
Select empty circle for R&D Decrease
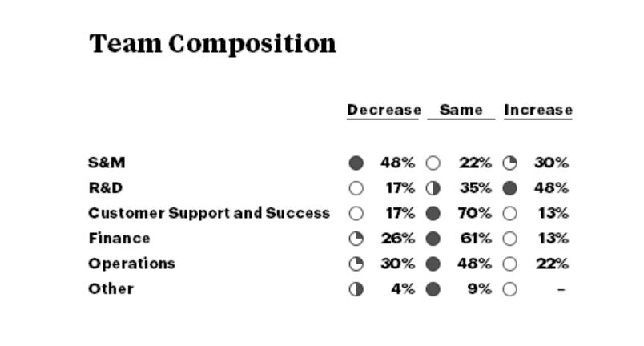click(356, 188)
